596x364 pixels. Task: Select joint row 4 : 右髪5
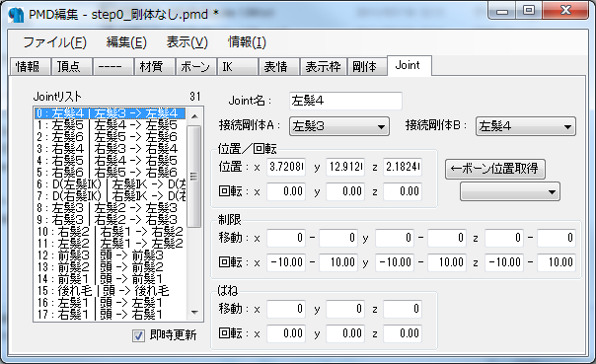[110, 161]
